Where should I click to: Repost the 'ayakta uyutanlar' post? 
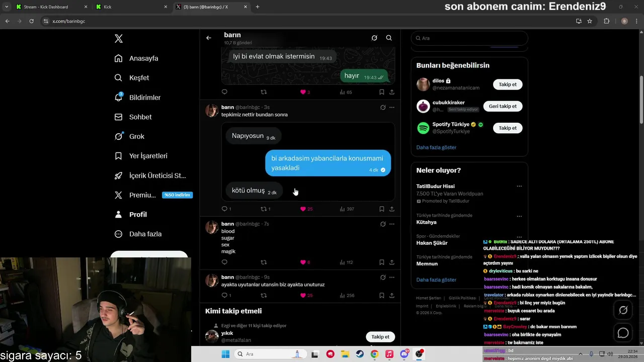[264, 295]
